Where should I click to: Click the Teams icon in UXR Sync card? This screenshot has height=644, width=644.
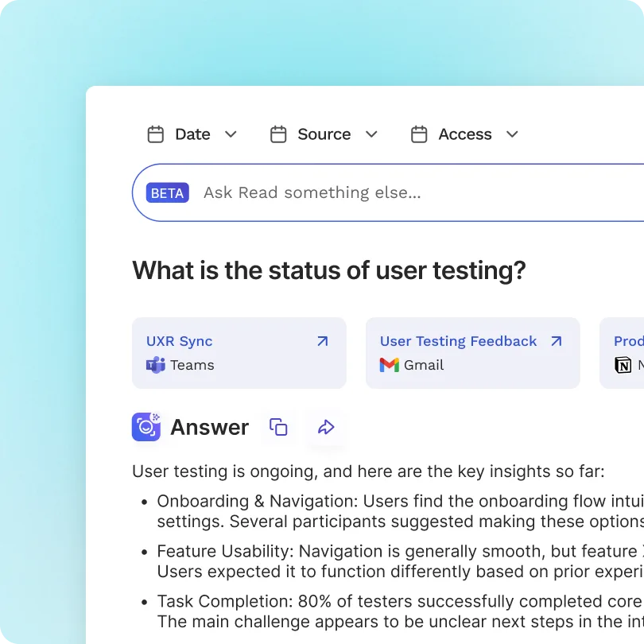(x=156, y=365)
